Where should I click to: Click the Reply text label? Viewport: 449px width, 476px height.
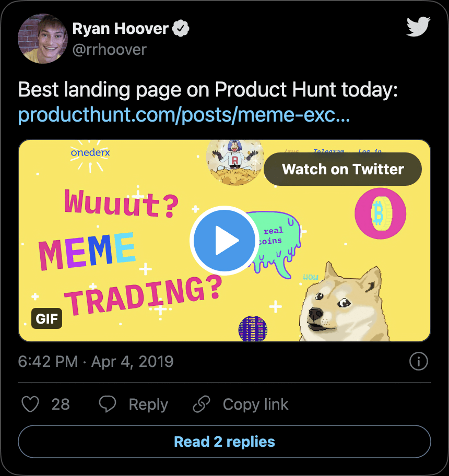148,404
